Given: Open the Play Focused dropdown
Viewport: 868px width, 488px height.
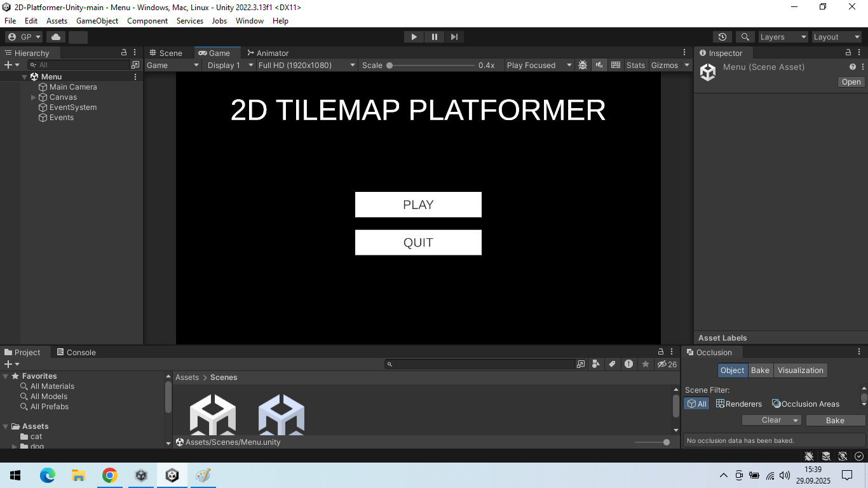Looking at the screenshot, I should [x=539, y=65].
